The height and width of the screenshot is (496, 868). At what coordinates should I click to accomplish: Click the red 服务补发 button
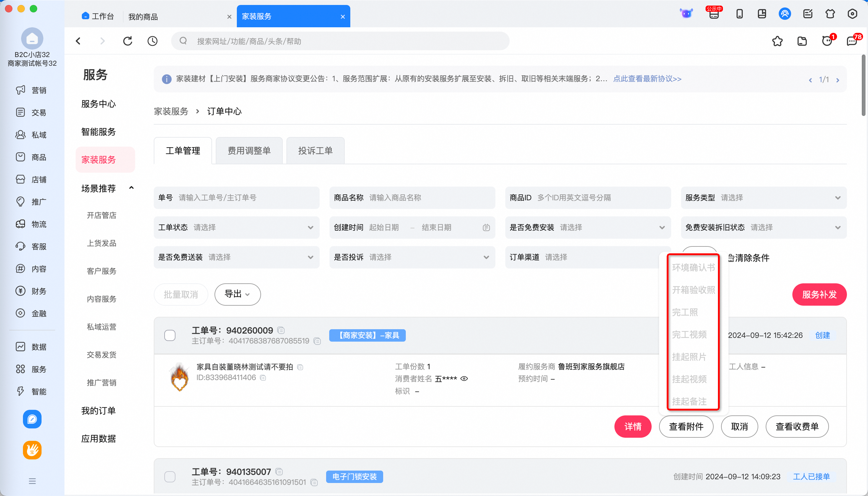819,294
